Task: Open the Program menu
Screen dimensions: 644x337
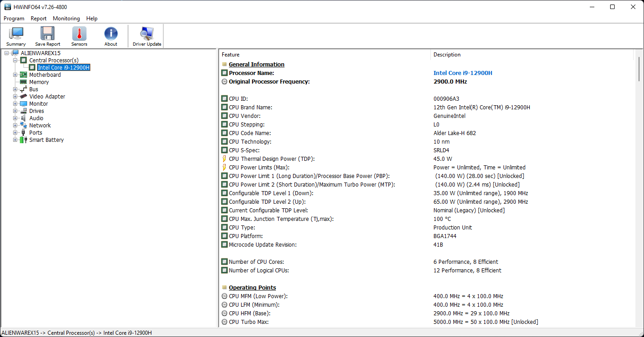Action: point(14,19)
